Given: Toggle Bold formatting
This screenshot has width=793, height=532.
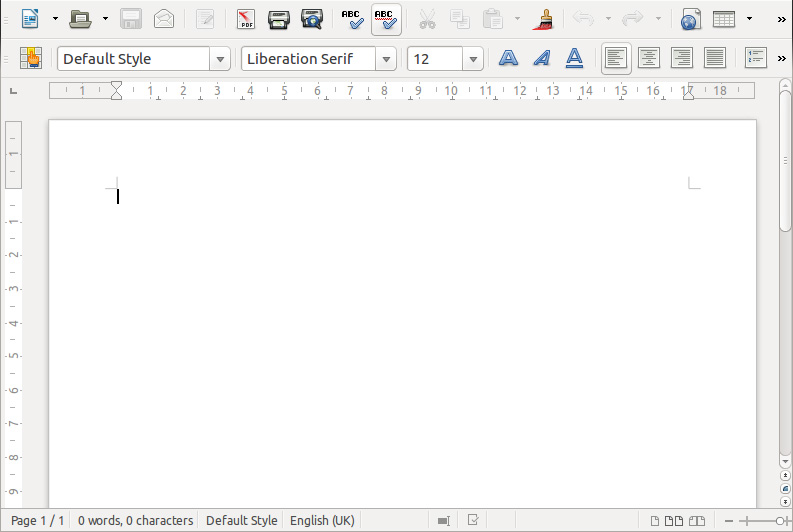Looking at the screenshot, I should (x=508, y=58).
